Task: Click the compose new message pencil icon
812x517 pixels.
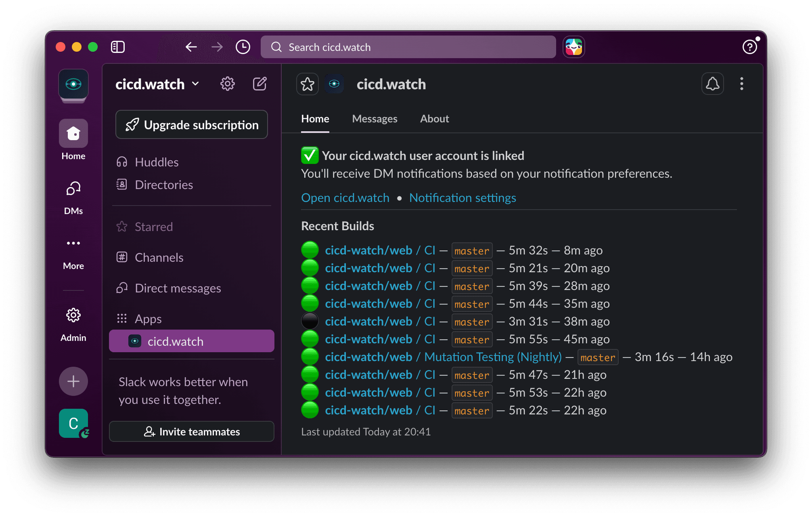Action: (x=260, y=84)
